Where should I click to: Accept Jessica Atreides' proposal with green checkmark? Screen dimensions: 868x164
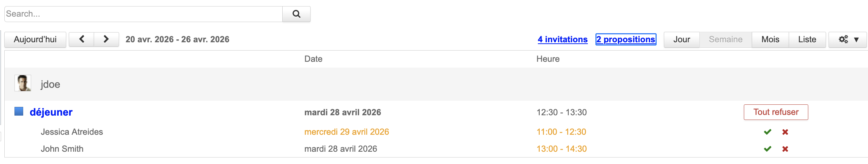[x=767, y=132]
